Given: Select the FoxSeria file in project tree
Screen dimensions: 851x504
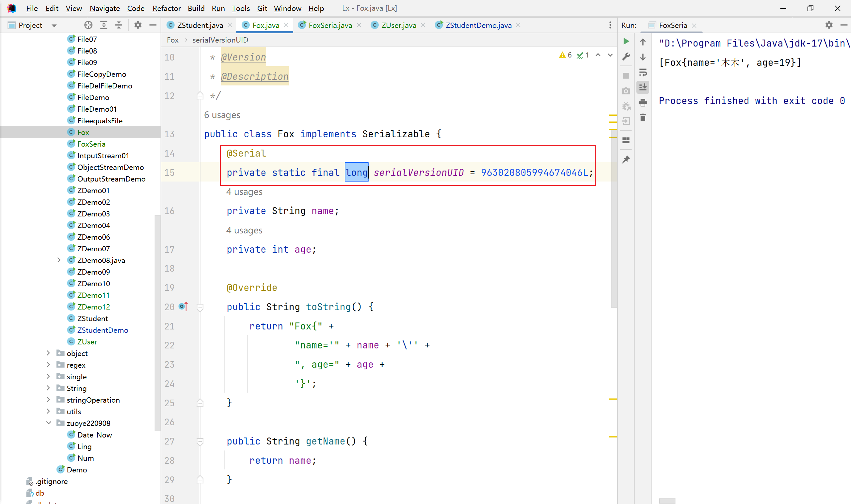Looking at the screenshot, I should pos(91,144).
